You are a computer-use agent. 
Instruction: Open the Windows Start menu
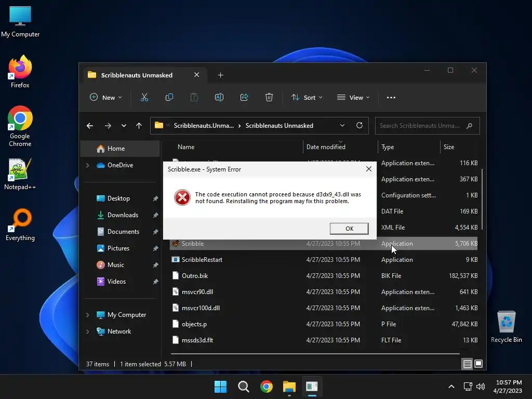point(220,387)
